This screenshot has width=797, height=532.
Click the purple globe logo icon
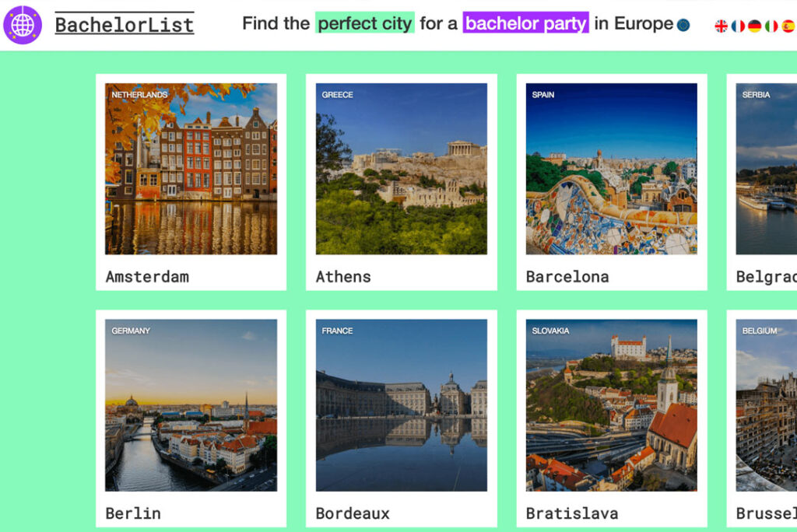point(23,25)
